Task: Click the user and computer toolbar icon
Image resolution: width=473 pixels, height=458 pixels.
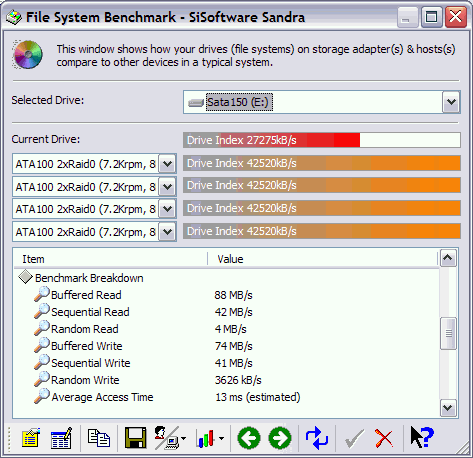Action: tap(166, 438)
